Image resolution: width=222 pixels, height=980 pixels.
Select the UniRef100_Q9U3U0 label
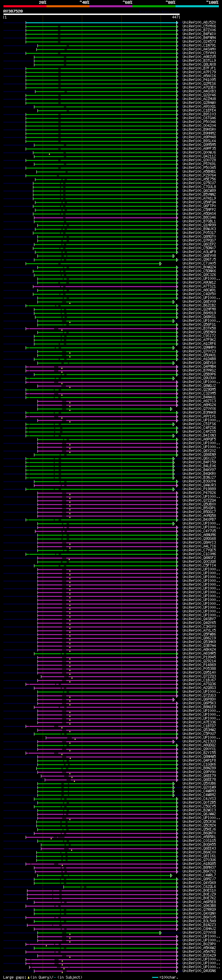199,378
